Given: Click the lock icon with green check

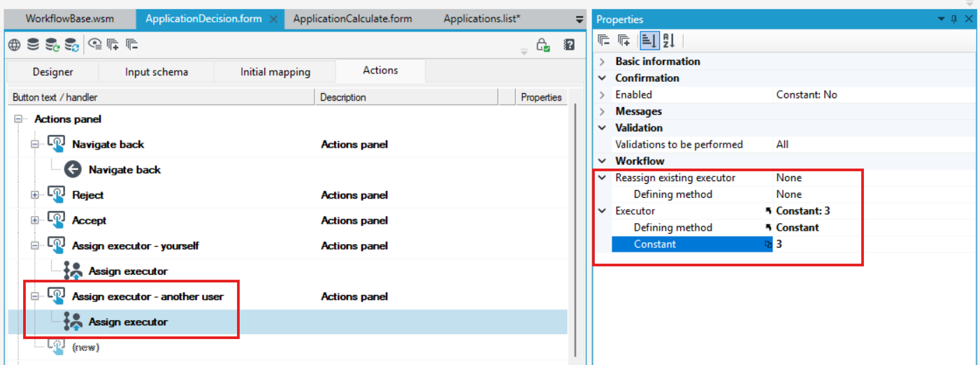Looking at the screenshot, I should point(543,45).
